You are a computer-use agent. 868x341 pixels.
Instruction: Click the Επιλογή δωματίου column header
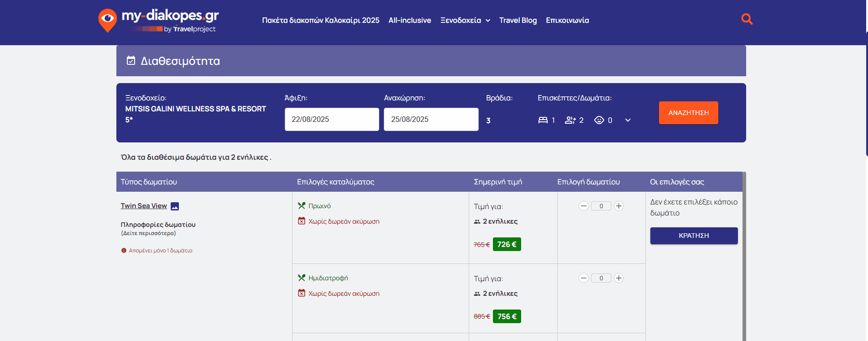coord(588,182)
